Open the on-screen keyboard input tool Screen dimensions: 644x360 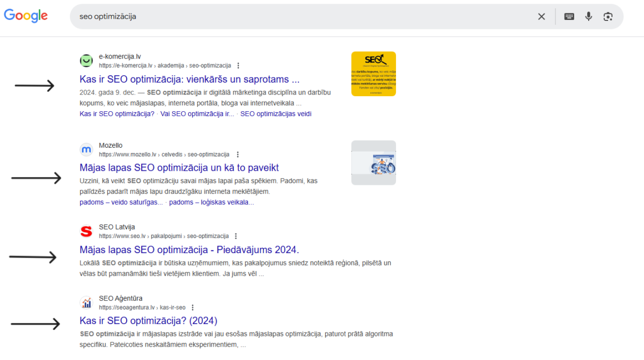tap(569, 17)
